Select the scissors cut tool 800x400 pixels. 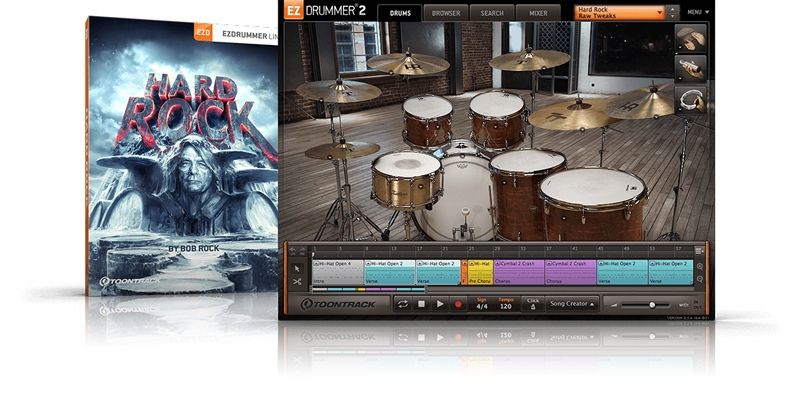pyautogui.click(x=297, y=282)
